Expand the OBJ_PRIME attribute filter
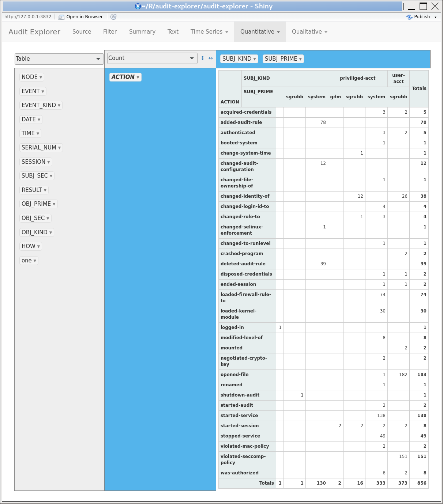 coord(54,204)
